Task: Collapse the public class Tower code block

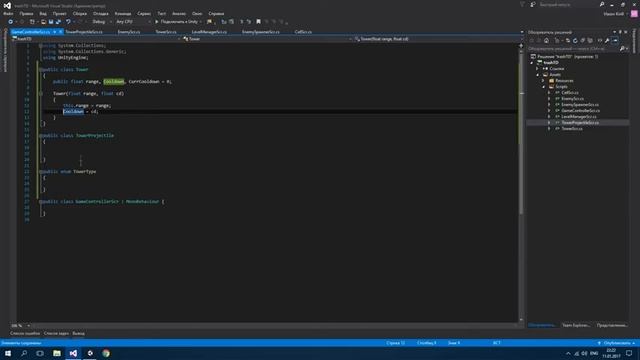Action: 40,69
